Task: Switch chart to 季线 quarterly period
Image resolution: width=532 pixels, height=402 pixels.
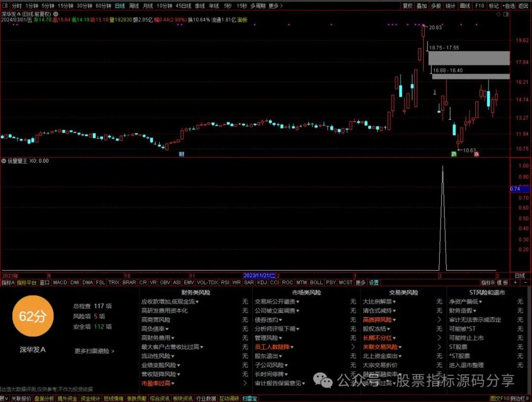Action: pos(200,6)
